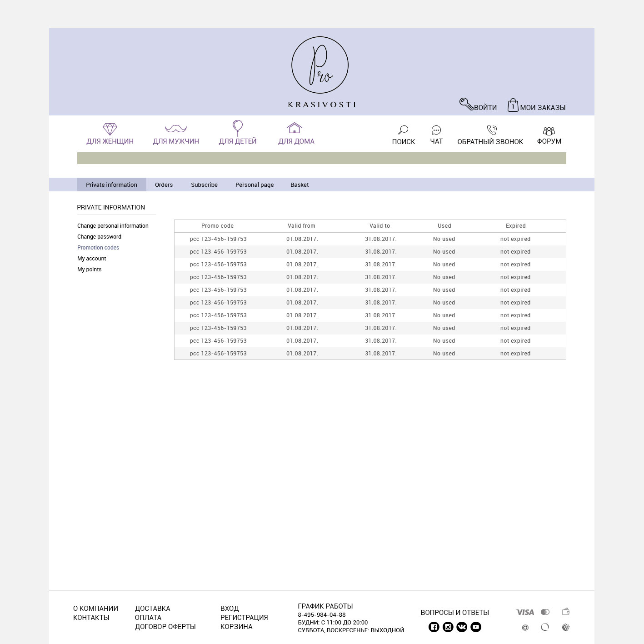The height and width of the screenshot is (644, 644).
Task: Open ВОПРОСЫ И ОТВЕТЫ in the footer
Action: click(454, 613)
